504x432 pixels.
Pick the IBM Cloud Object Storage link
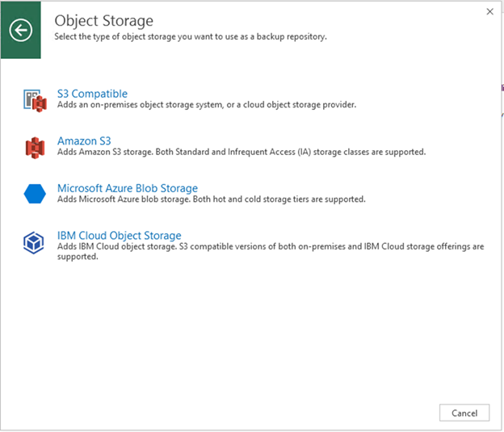coord(119,236)
